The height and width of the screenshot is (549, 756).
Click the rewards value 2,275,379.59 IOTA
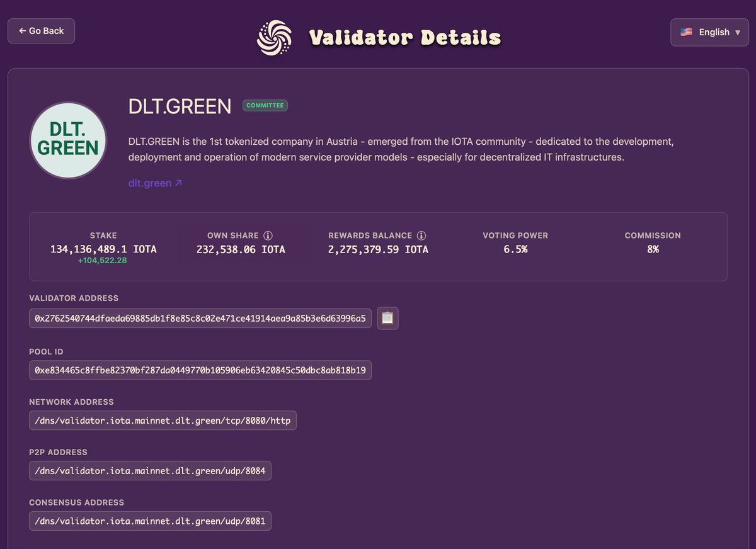click(378, 249)
